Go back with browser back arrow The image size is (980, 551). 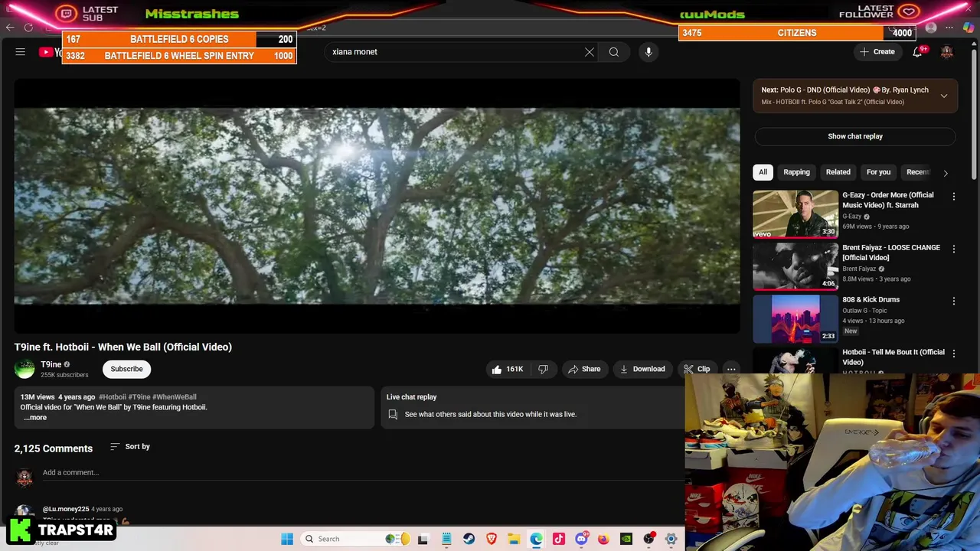9,28
